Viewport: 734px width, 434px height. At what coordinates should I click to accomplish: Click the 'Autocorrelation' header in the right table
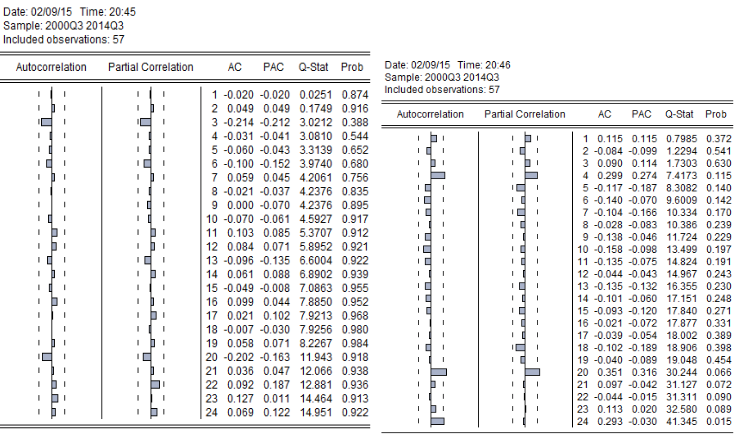click(x=430, y=114)
